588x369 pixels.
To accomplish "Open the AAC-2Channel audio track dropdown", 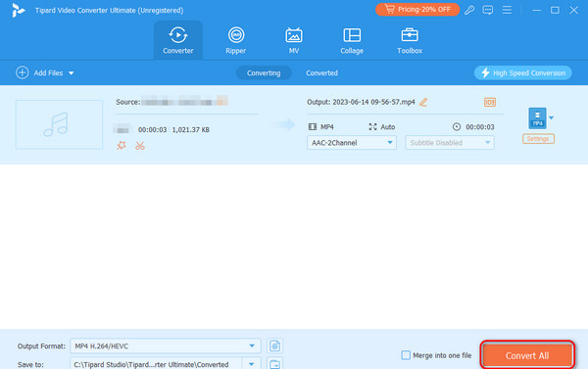I will point(352,143).
